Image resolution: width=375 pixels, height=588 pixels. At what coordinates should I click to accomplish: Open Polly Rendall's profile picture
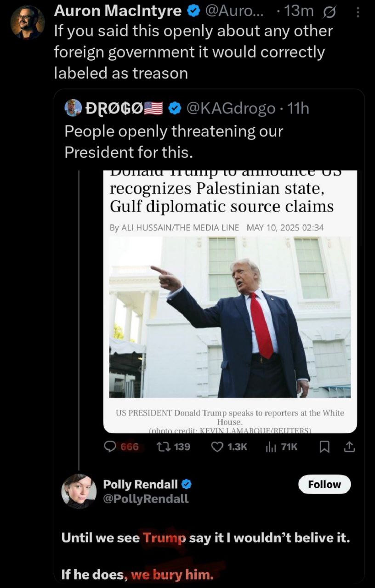(x=79, y=491)
